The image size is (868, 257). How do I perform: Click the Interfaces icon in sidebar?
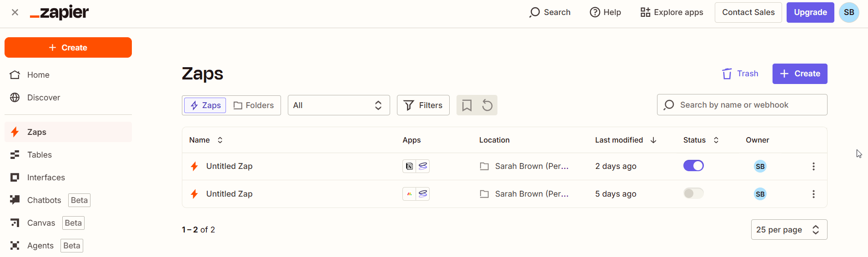coord(15,178)
